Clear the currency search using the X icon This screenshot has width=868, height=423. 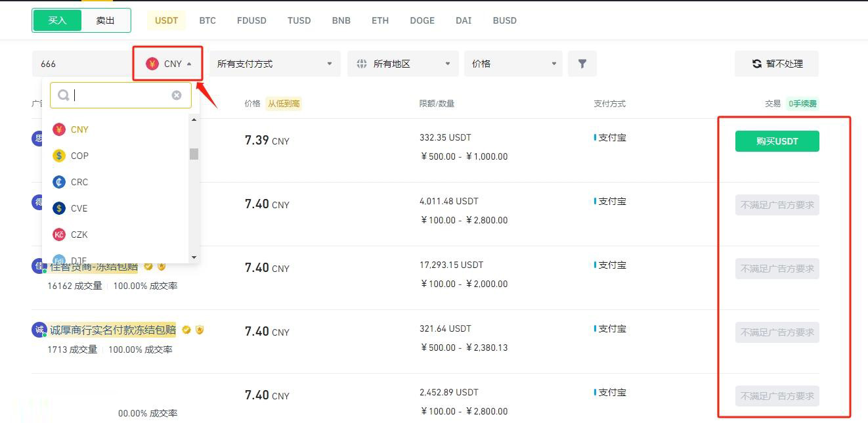[x=176, y=95]
